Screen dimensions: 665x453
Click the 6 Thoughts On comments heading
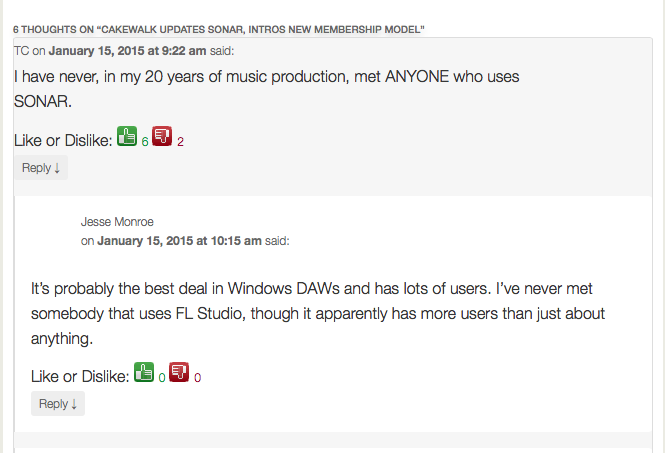pyautogui.click(x=218, y=30)
